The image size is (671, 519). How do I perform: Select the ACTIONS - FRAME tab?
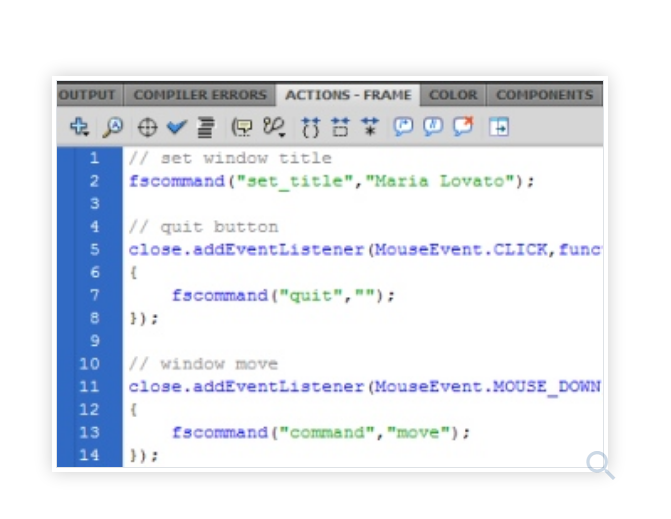[x=348, y=95]
